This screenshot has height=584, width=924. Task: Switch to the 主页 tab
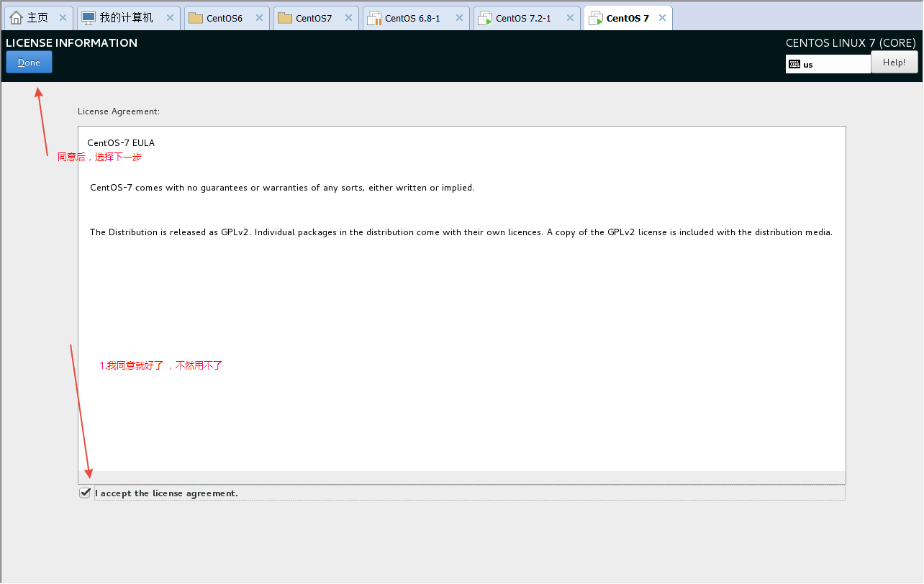38,18
